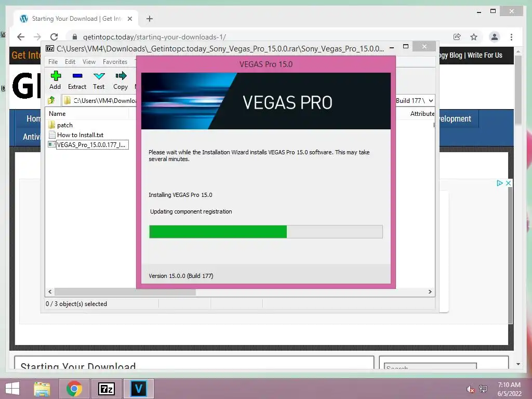Click the share page icon in Chrome
The image size is (532, 399).
pyautogui.click(x=457, y=37)
